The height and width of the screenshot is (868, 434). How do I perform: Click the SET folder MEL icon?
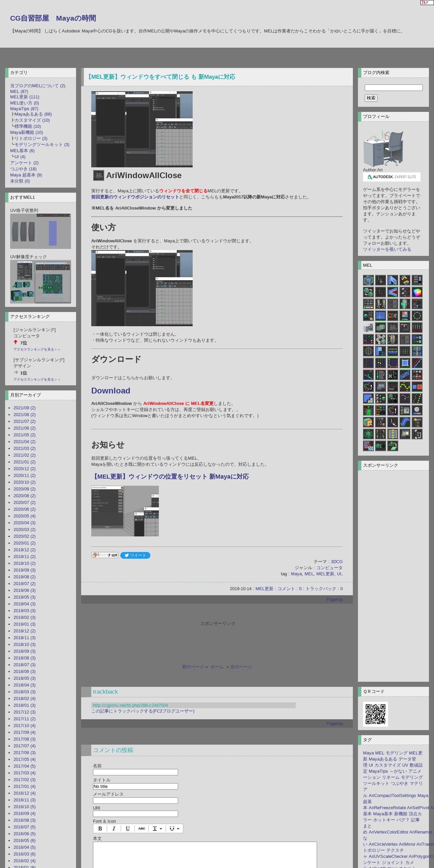pyautogui.click(x=417, y=422)
